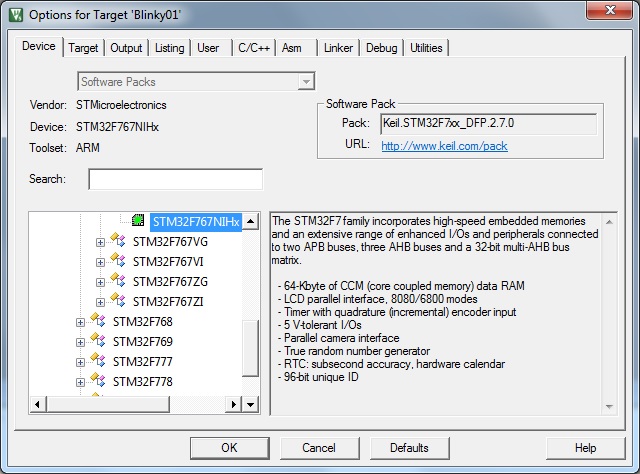Click the device family icon next to STM32F767VG
Image resolution: width=640 pixels, height=474 pixels.
118,240
